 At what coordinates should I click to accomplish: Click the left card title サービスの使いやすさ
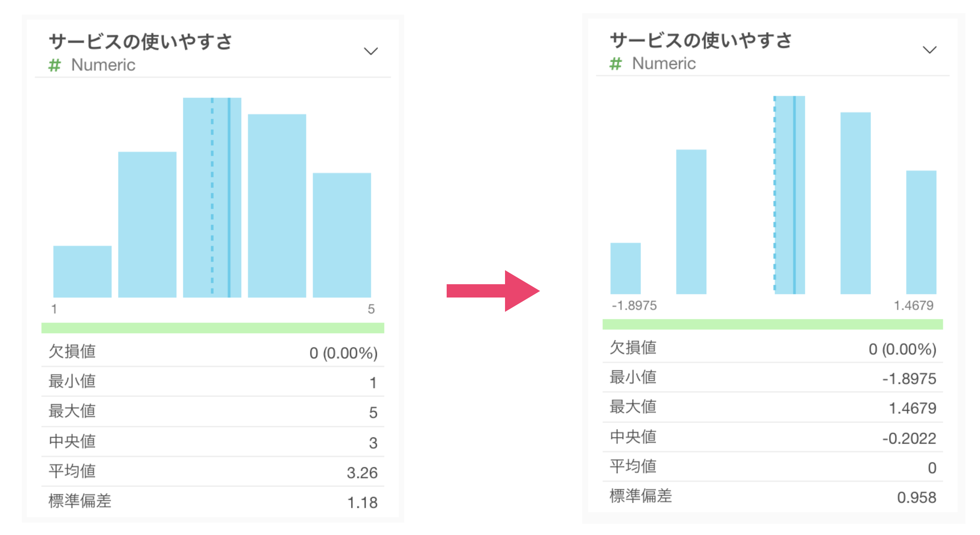[140, 42]
